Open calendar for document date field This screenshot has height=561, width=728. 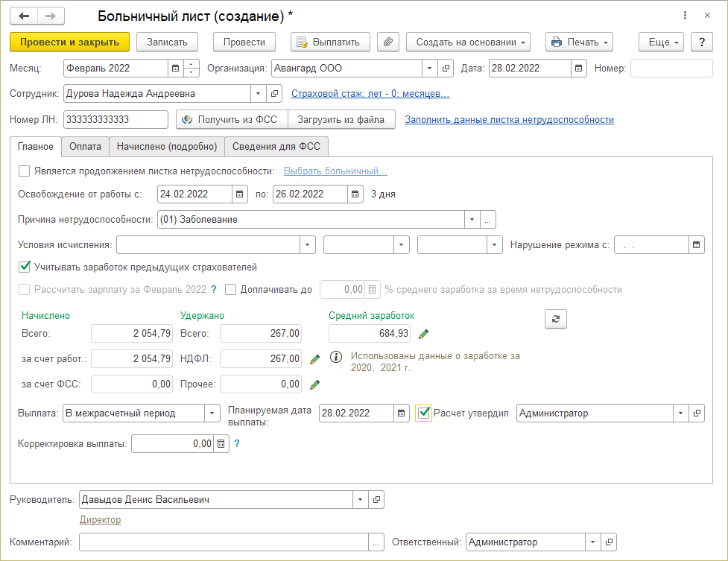coord(579,69)
